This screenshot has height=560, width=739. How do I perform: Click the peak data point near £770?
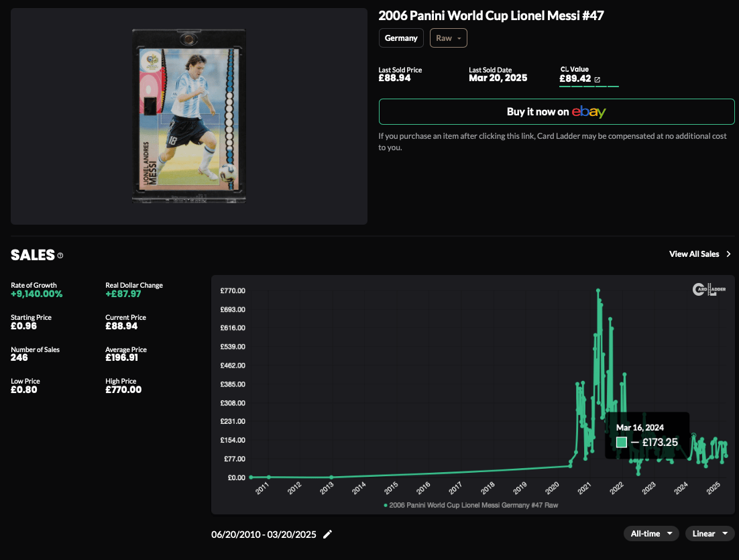[598, 290]
